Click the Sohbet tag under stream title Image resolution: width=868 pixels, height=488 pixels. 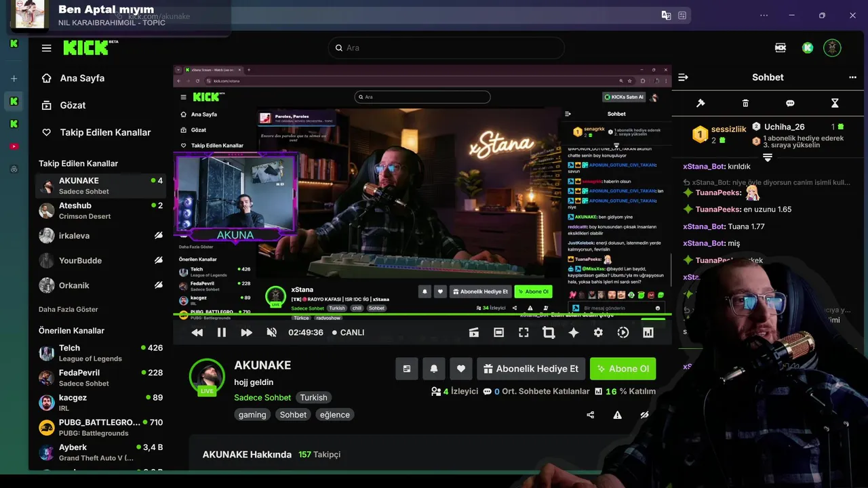pyautogui.click(x=293, y=415)
